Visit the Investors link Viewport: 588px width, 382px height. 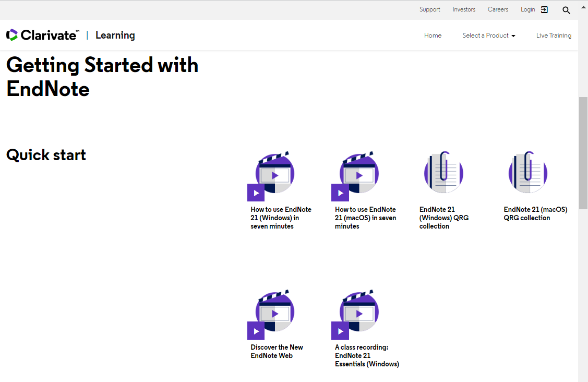click(x=464, y=9)
